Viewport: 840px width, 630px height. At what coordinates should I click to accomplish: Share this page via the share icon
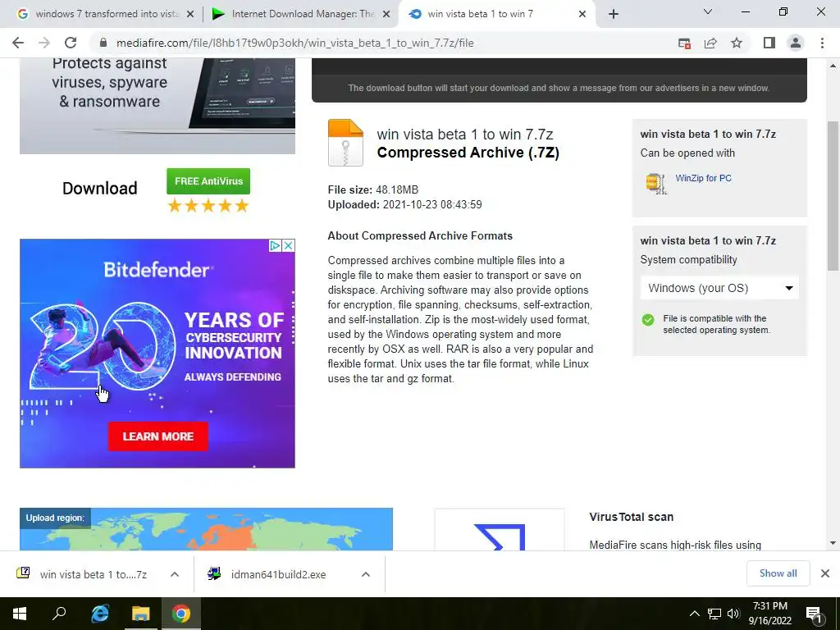[x=710, y=43]
